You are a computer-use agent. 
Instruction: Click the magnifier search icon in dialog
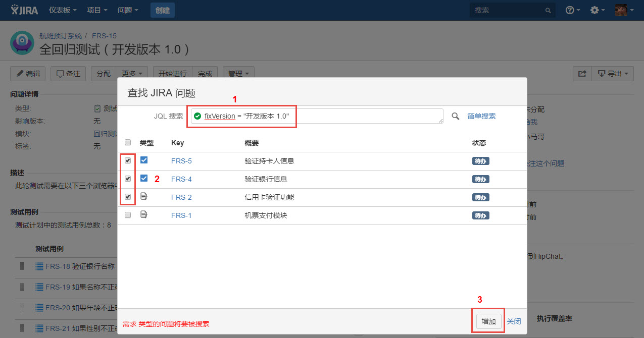tap(456, 116)
